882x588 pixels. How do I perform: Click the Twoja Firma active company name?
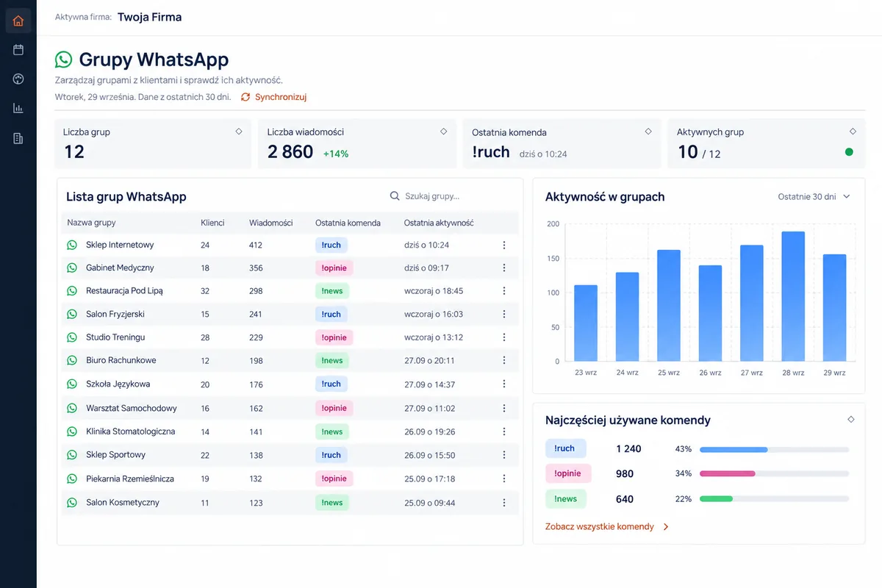149,17
